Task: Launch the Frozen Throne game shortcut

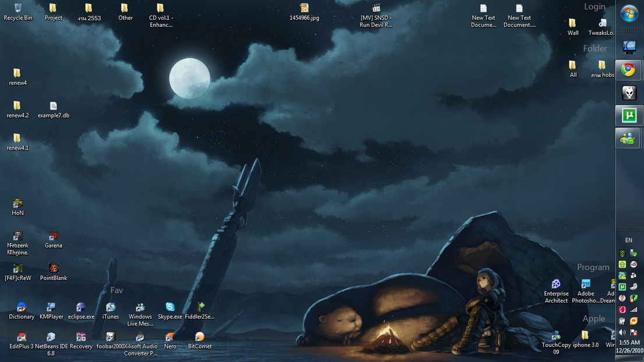Action: [17, 243]
